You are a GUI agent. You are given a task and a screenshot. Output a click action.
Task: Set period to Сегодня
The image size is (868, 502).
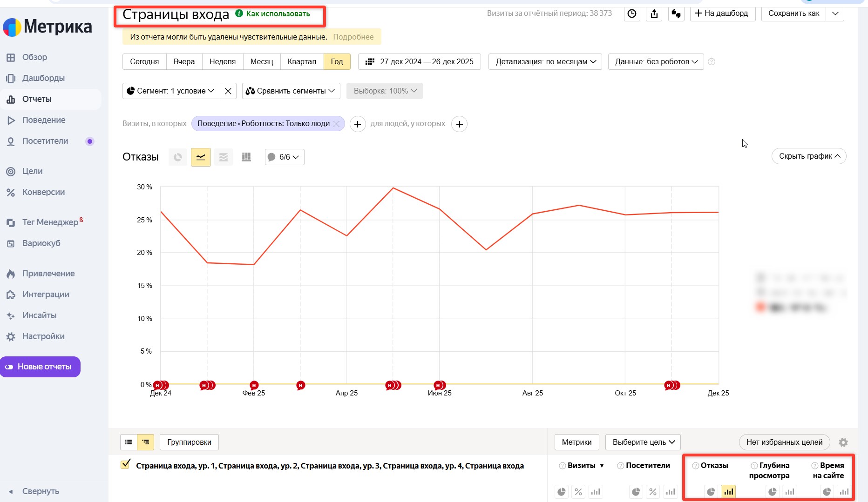(x=144, y=61)
